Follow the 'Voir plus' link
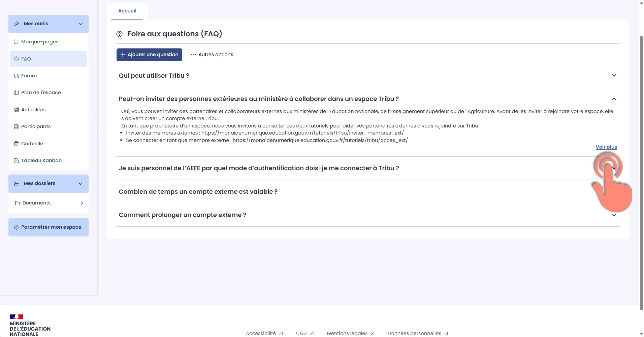644x337 pixels. (606, 147)
